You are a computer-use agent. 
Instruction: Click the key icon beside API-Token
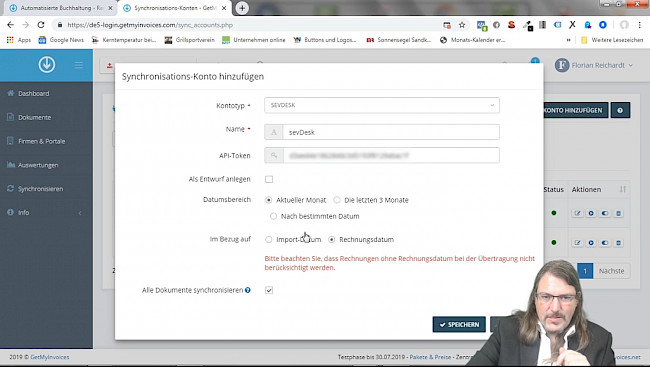[274, 156]
